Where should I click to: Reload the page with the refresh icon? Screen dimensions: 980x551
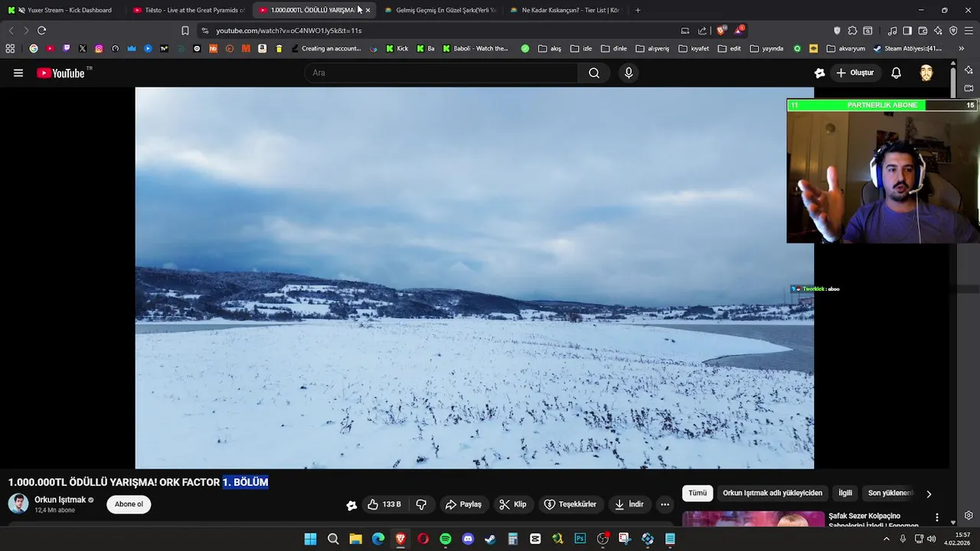point(41,31)
